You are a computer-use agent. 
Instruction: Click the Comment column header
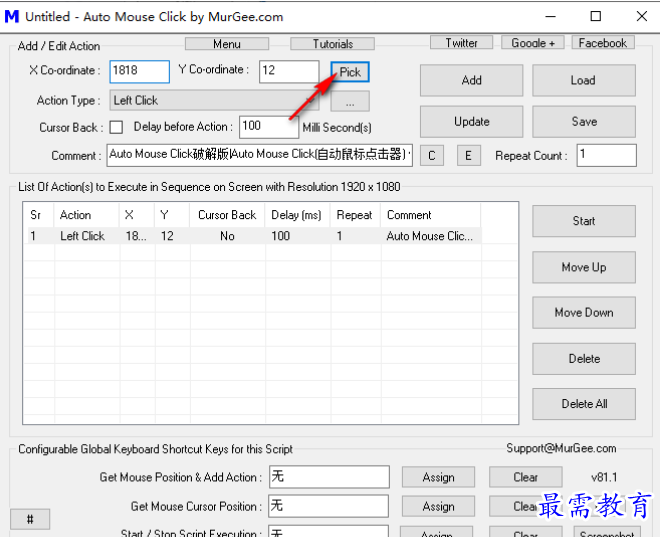[431, 215]
